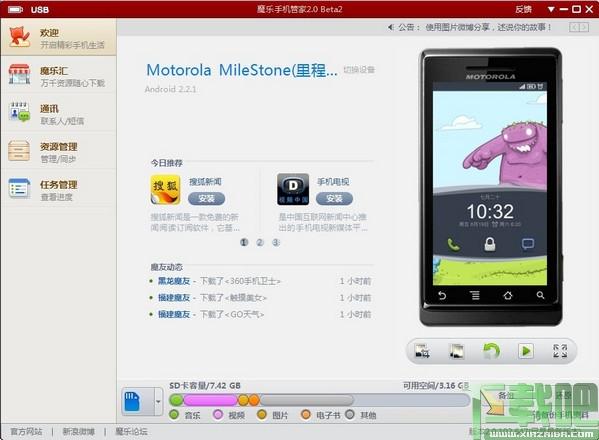Go to previous announcement arrow
599x440 pixels.
coord(574,27)
